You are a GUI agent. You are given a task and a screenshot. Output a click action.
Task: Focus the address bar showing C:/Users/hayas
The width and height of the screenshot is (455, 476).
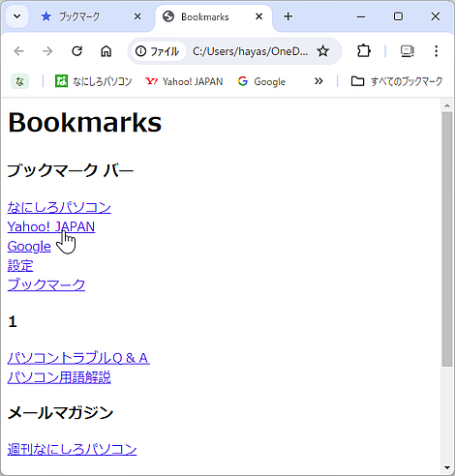(x=250, y=51)
